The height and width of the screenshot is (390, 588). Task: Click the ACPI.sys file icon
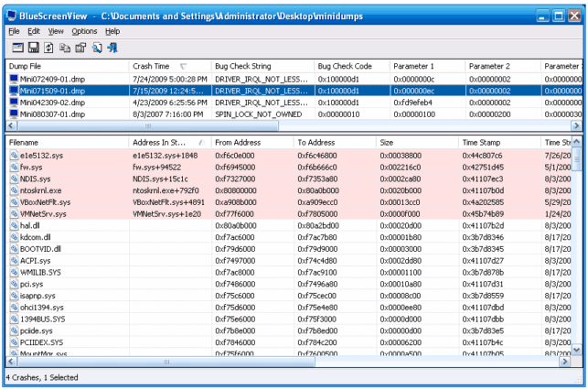pyautogui.click(x=15, y=260)
